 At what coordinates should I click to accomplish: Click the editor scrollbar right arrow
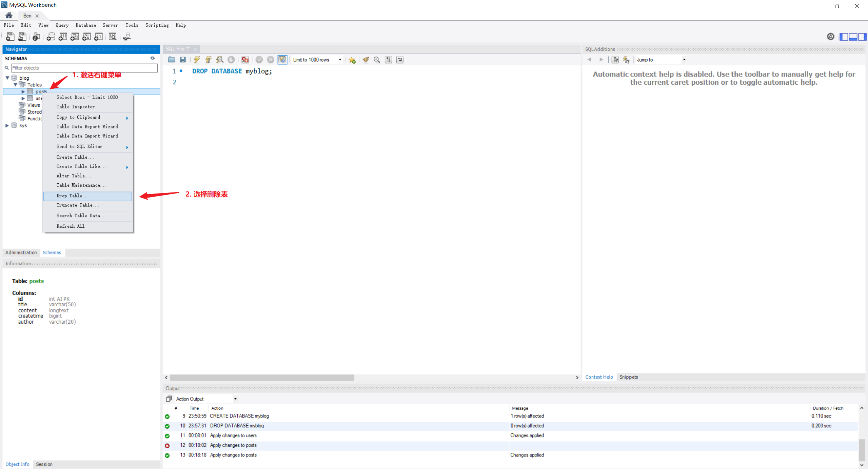577,378
